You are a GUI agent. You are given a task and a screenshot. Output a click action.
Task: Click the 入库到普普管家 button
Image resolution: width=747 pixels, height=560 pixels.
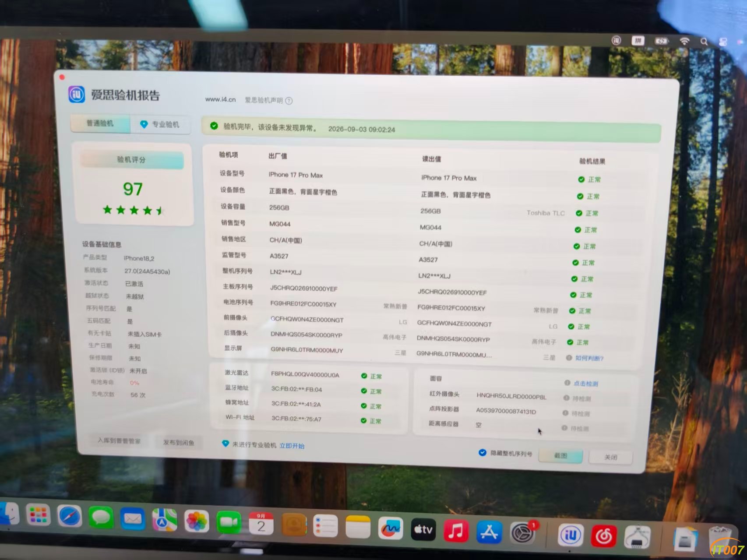(x=119, y=441)
